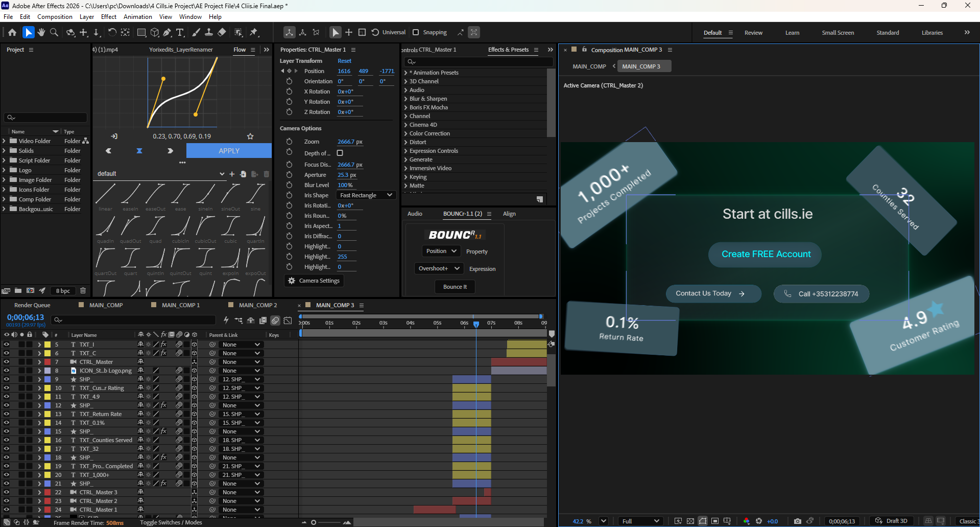Image resolution: width=980 pixels, height=527 pixels.
Task: Hide the CTRL_Master 1 layer
Action: 7,510
